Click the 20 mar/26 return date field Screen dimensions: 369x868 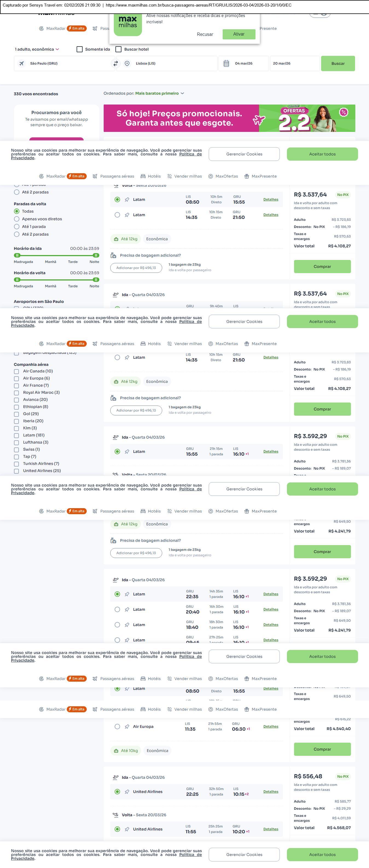point(294,63)
